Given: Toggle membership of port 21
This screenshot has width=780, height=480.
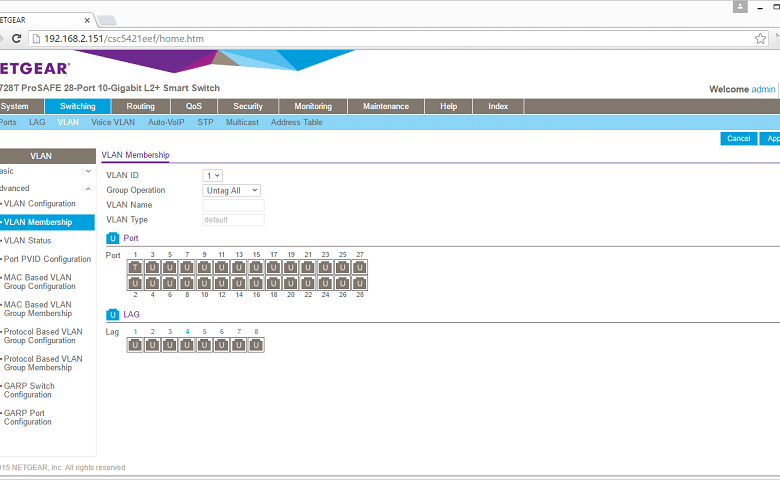Looking at the screenshot, I should coord(308,267).
